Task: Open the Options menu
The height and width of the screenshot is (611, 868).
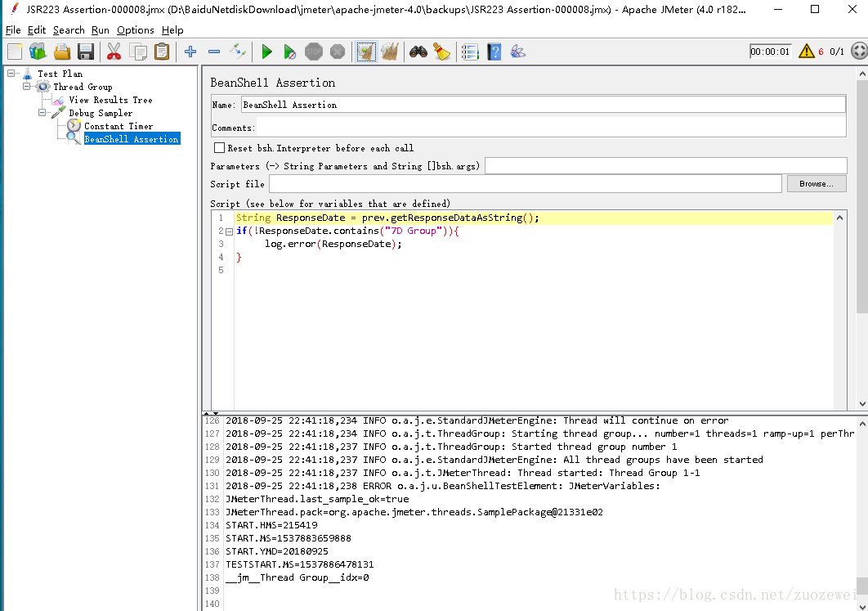Action: [135, 30]
